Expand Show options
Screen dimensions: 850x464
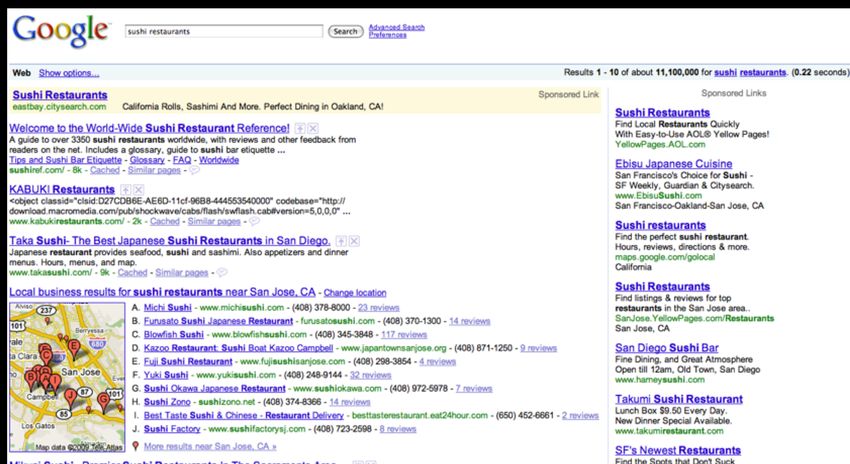tap(69, 73)
